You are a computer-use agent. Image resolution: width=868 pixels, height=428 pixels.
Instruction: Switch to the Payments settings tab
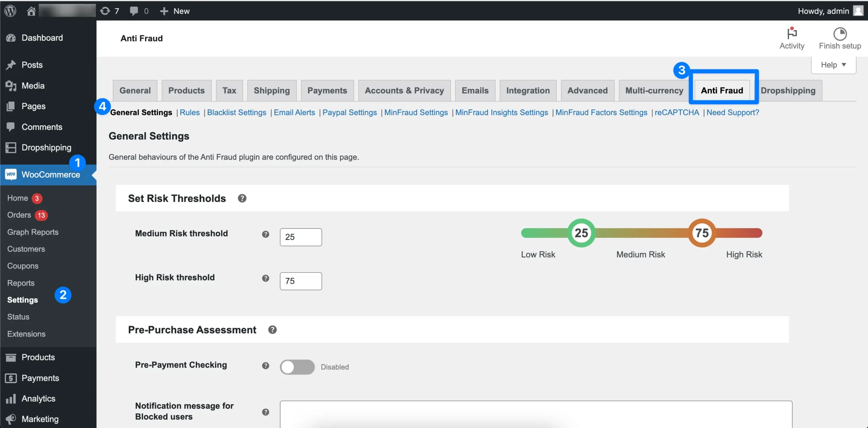click(327, 90)
